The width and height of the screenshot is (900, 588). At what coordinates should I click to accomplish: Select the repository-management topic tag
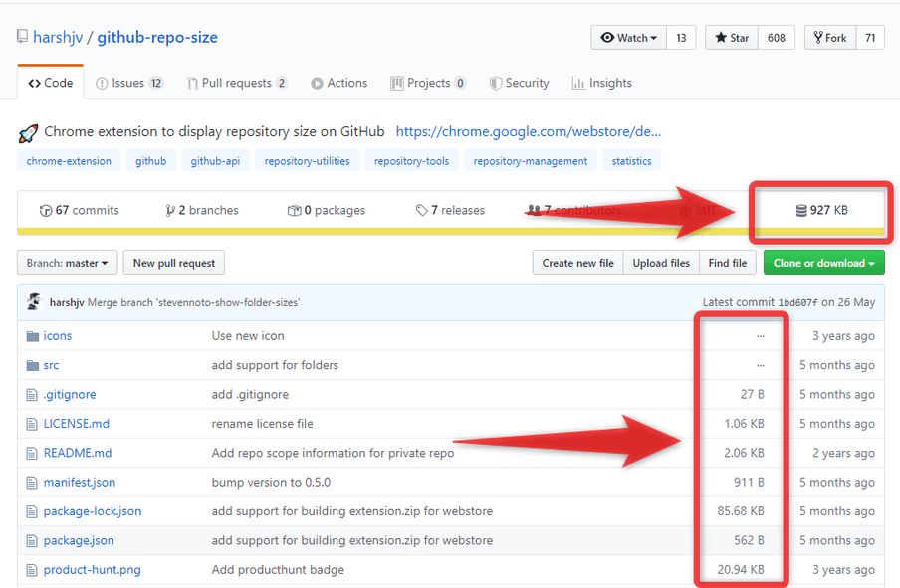531,161
